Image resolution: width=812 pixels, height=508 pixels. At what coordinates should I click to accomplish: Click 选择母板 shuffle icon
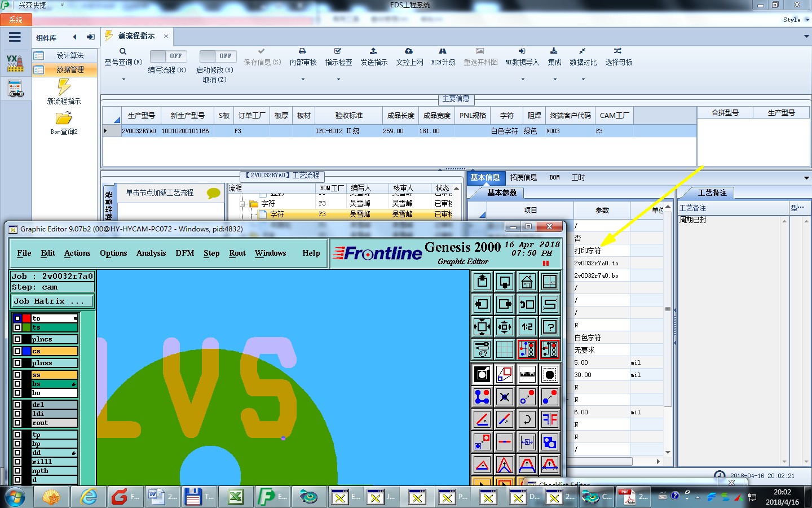tap(618, 51)
